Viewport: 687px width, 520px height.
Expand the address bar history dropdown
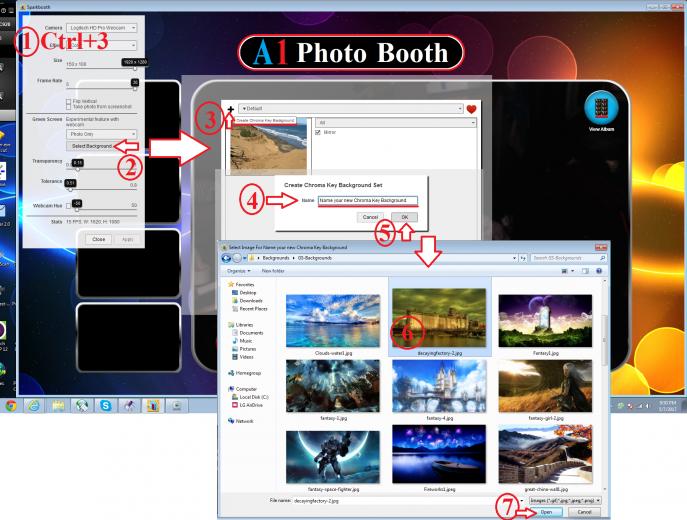pyautogui.click(x=514, y=258)
